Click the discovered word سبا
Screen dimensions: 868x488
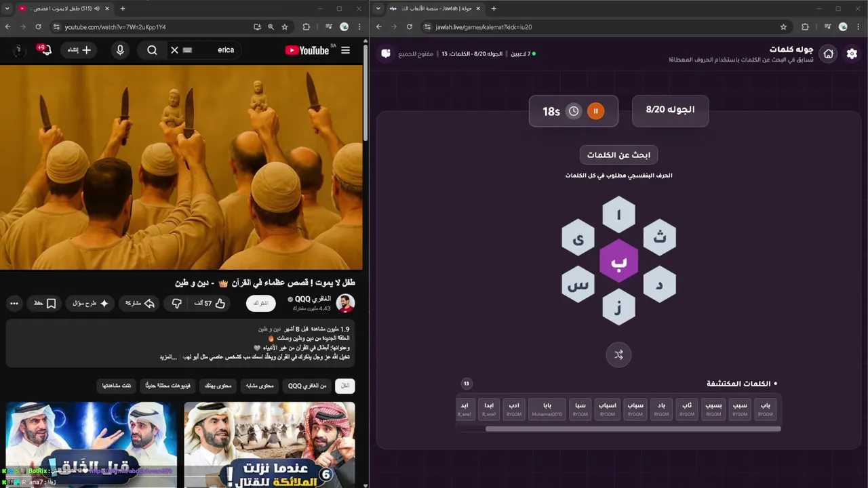(x=580, y=409)
